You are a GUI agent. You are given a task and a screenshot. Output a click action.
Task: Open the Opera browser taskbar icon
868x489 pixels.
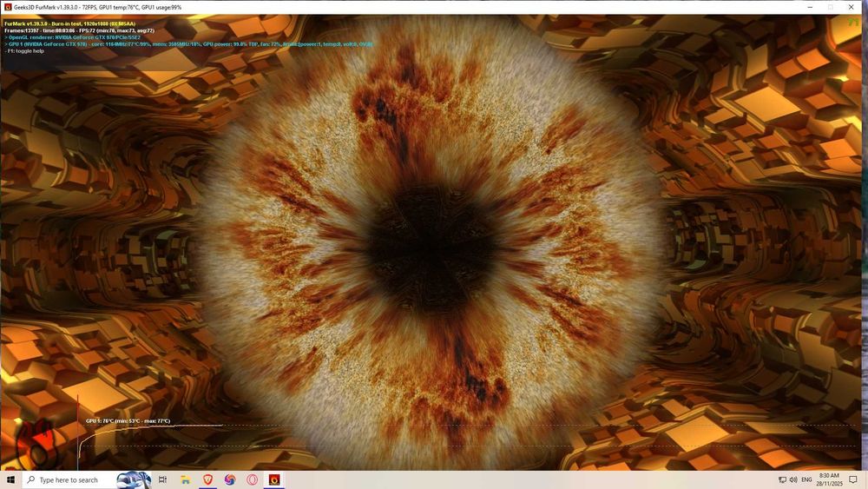[x=252, y=479]
